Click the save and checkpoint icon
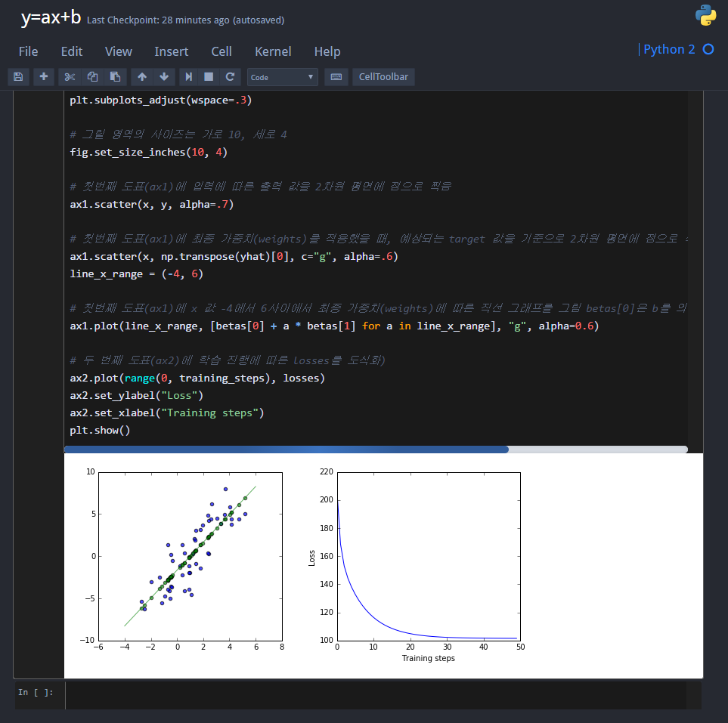This screenshot has width=728, height=723. point(18,77)
